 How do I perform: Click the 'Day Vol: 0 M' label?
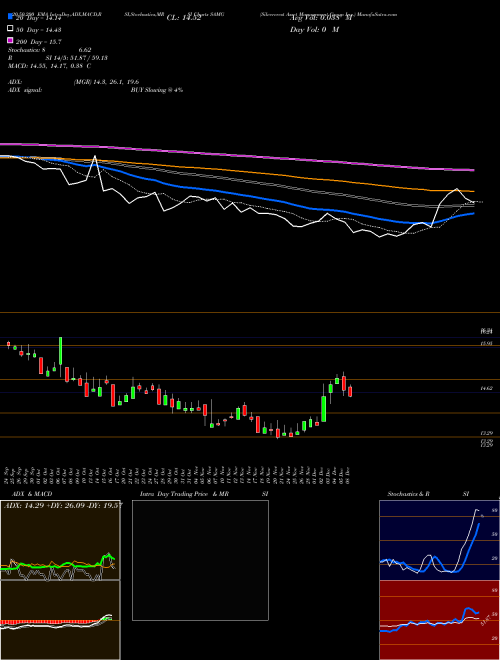314,29
